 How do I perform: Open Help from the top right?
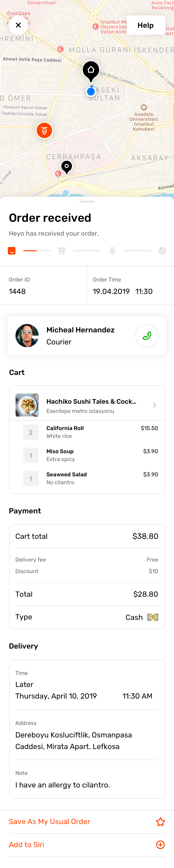tap(146, 25)
